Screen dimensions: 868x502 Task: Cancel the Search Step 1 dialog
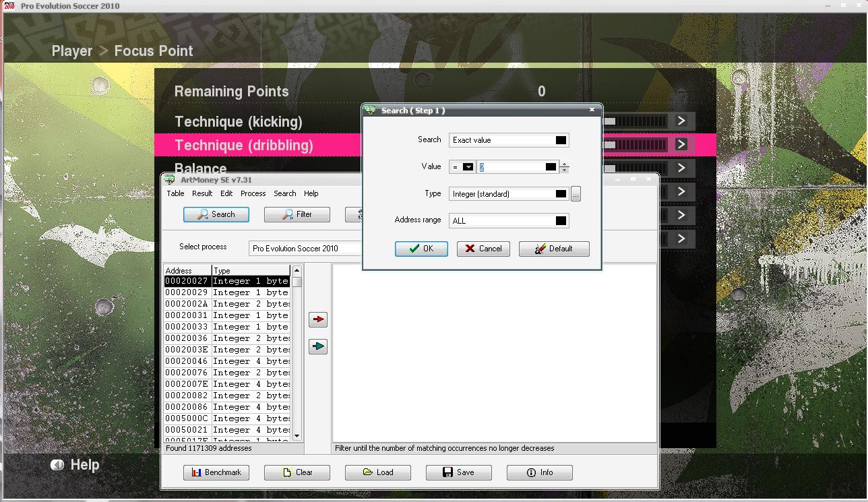pyautogui.click(x=483, y=249)
